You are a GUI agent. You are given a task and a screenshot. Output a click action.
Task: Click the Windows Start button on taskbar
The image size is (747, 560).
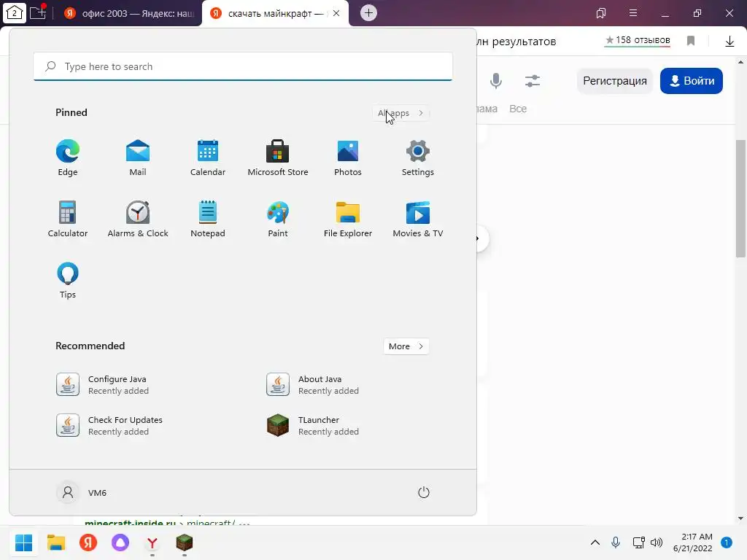click(23, 542)
